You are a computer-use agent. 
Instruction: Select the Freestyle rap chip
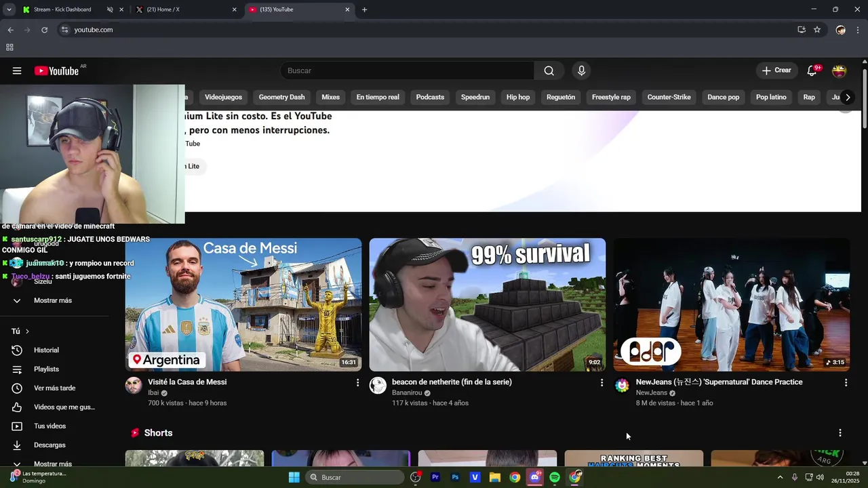click(611, 97)
